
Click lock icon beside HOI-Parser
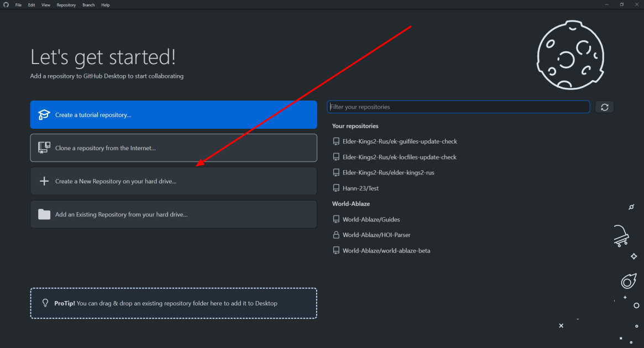[x=336, y=235]
